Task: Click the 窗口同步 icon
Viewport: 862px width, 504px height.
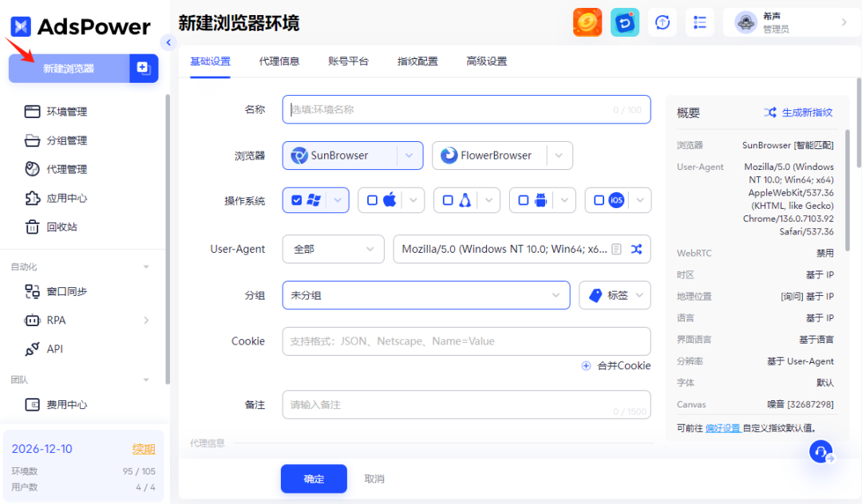Action: click(x=33, y=292)
